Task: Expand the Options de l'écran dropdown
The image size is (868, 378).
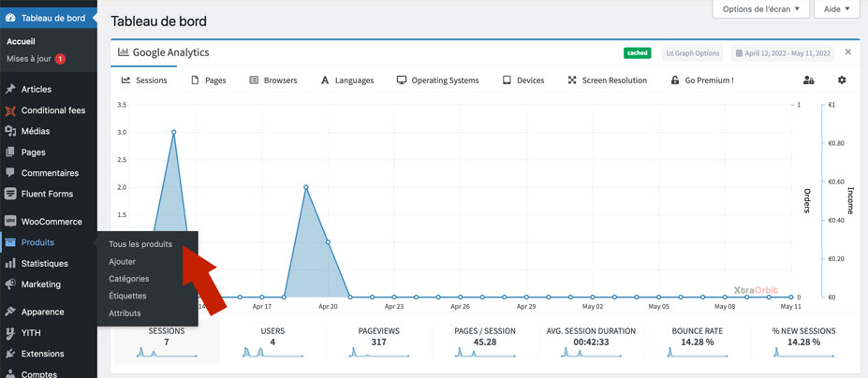Action: click(760, 8)
